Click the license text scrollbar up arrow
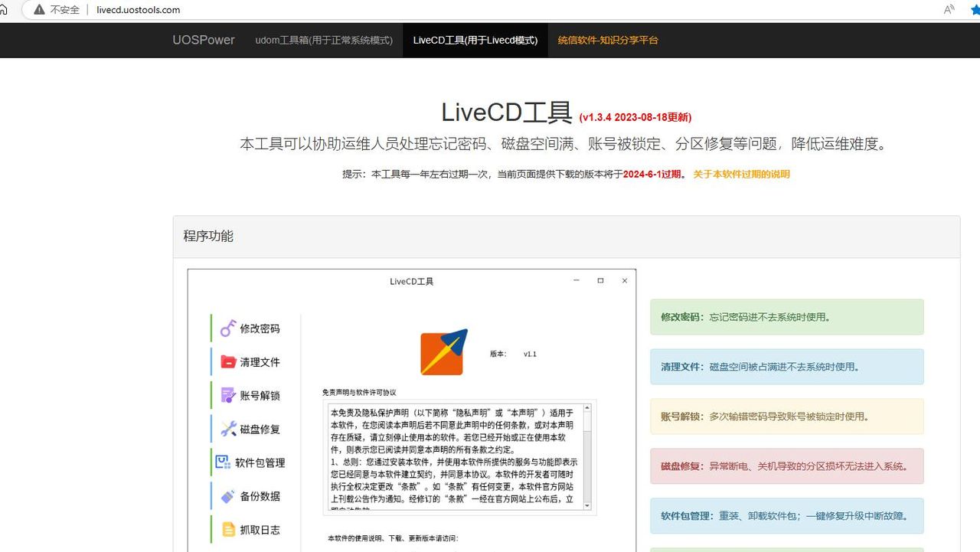980x552 pixels. [587, 408]
